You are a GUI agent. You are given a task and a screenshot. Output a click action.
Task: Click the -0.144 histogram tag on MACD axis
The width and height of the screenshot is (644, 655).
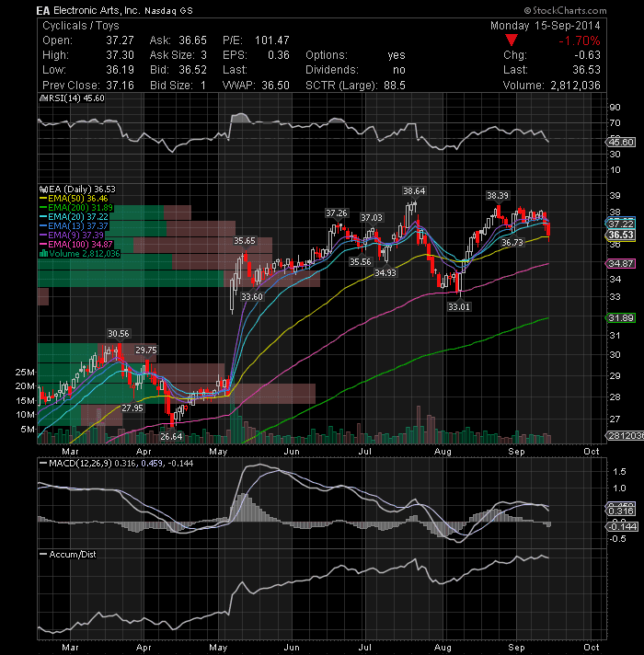point(622,526)
